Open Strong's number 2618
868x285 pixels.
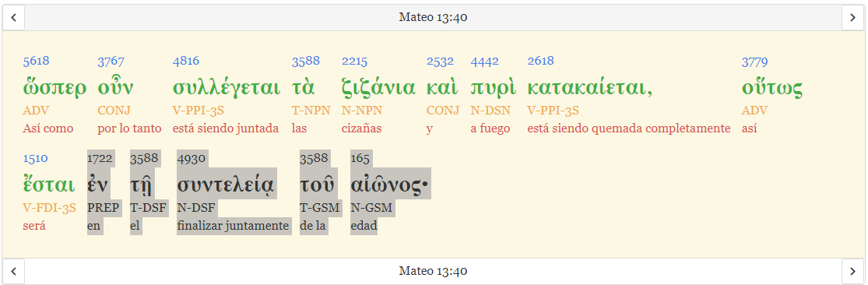[541, 62]
